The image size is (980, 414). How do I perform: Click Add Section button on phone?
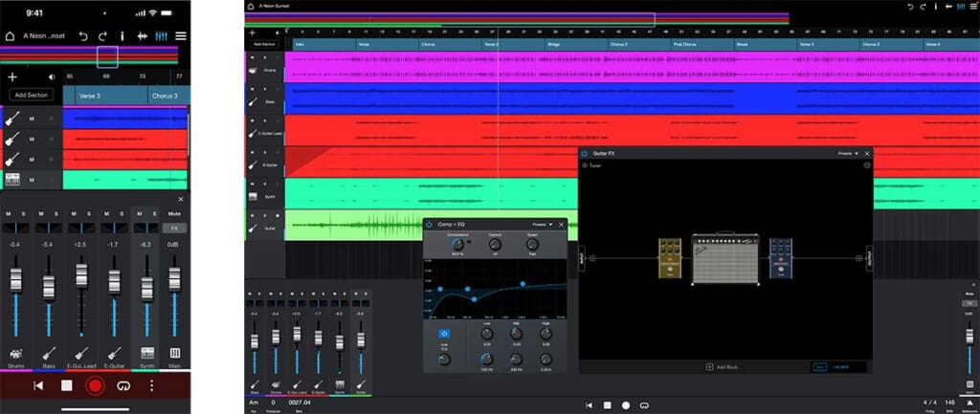click(31, 96)
